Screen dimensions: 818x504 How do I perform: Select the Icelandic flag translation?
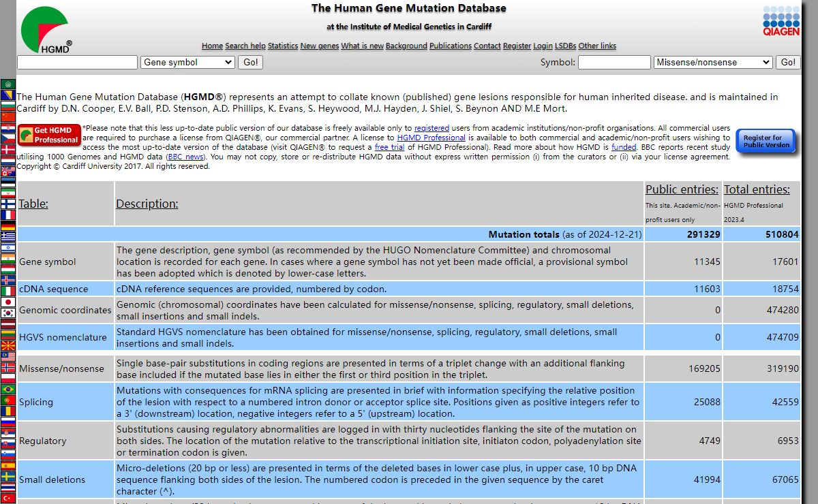(x=8, y=280)
